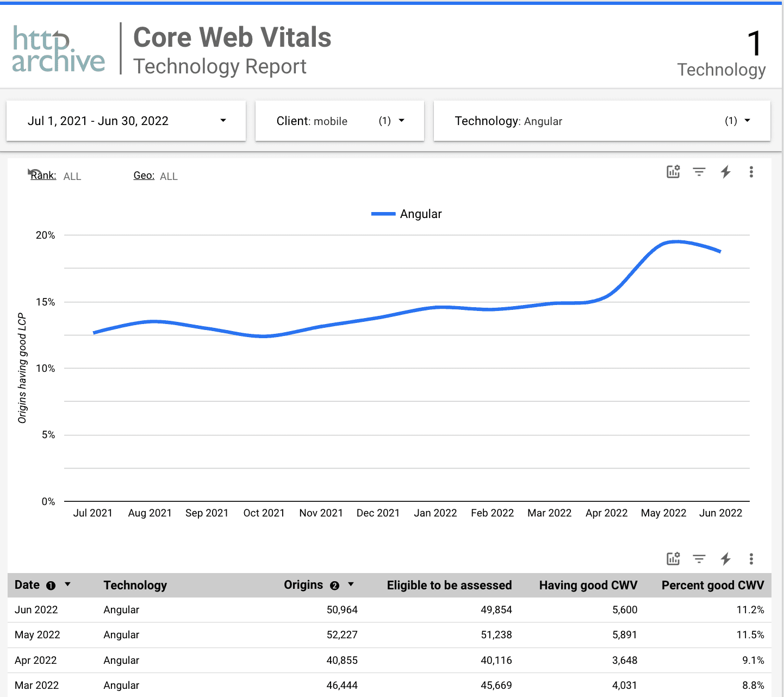
Task: Open the chart settings icon above the table
Action: click(x=673, y=558)
